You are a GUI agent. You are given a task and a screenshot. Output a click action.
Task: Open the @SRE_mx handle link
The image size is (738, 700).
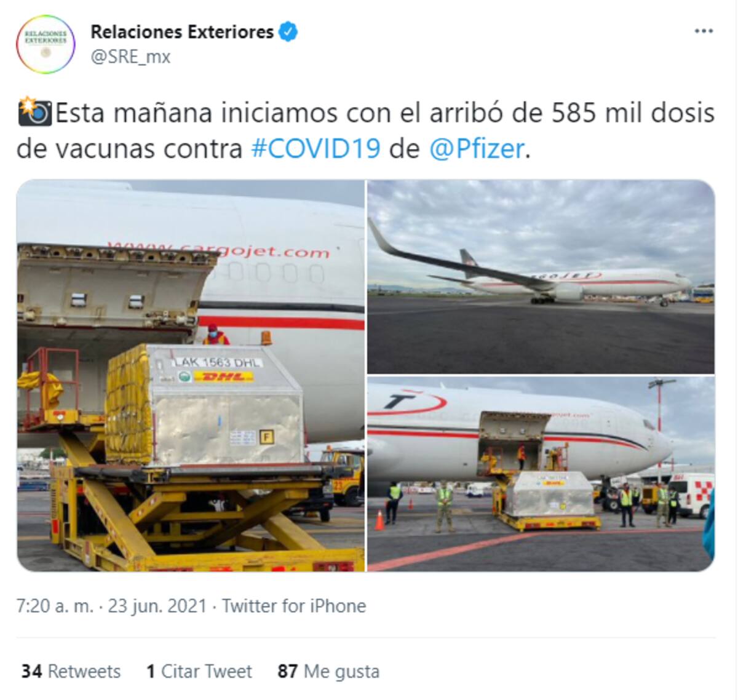click(x=130, y=57)
